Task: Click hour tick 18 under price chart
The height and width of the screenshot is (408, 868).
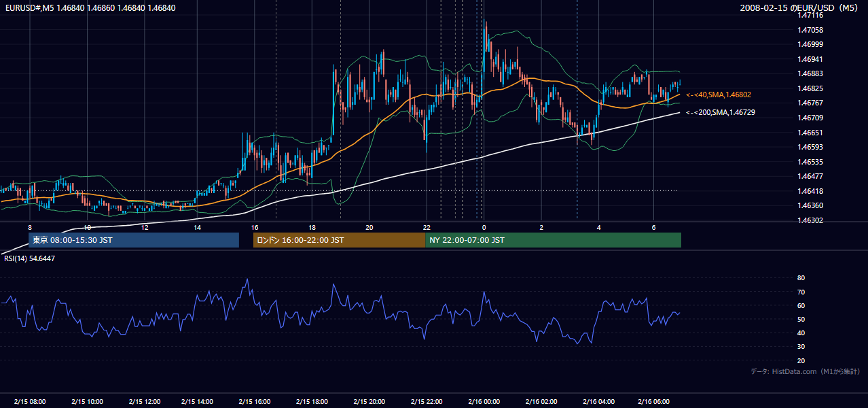Action: (x=312, y=227)
